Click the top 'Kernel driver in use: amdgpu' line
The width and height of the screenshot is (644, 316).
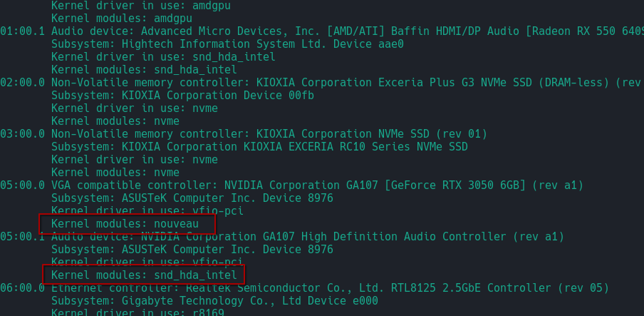(141, 6)
